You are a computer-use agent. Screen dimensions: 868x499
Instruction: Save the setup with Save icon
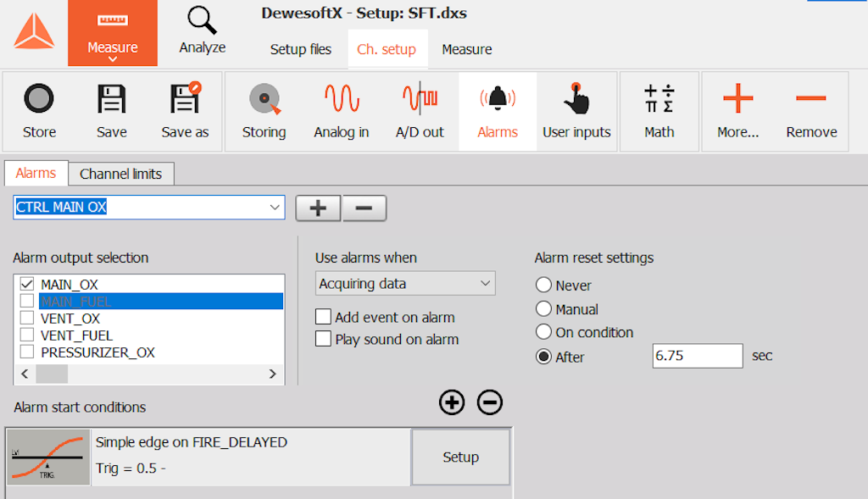pos(112,111)
